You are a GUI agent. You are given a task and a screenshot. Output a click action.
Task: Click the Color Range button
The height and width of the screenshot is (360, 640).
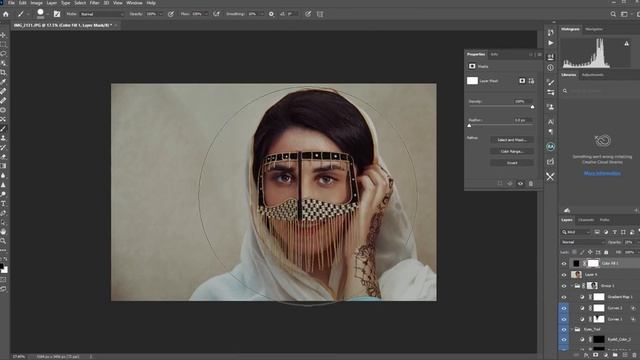tap(512, 151)
